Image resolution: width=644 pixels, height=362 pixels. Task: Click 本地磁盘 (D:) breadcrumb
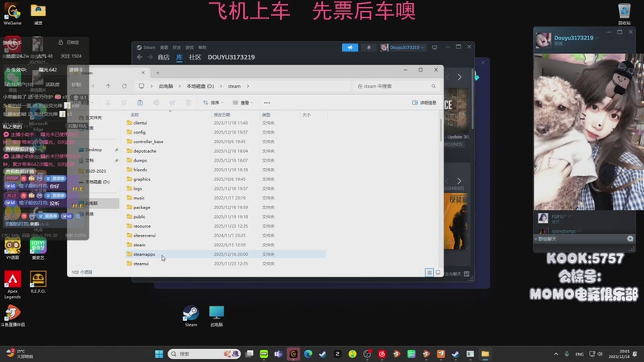200,86
